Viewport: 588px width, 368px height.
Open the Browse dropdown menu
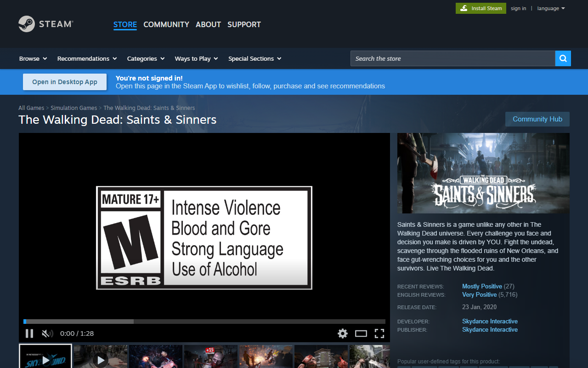(33, 58)
